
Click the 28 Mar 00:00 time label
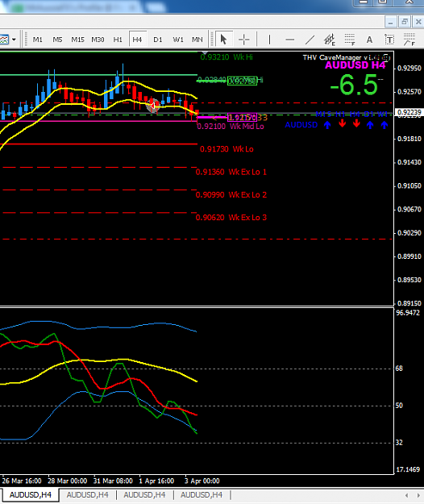coord(68,481)
